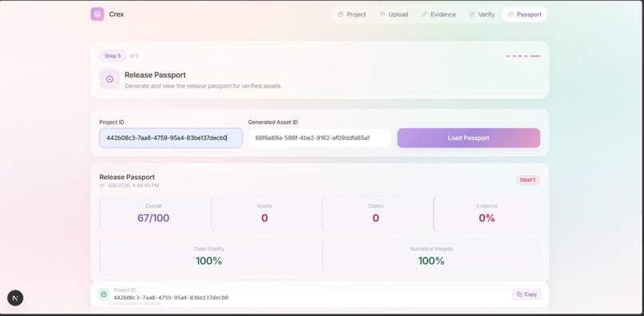This screenshot has height=316, width=644.
Task: Click the Crex logo icon
Action: 97,14
